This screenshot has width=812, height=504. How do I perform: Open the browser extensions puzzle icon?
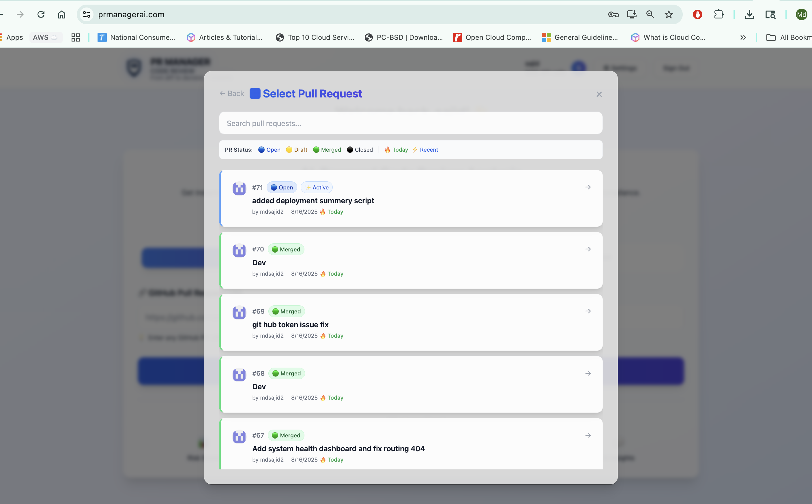pos(719,14)
